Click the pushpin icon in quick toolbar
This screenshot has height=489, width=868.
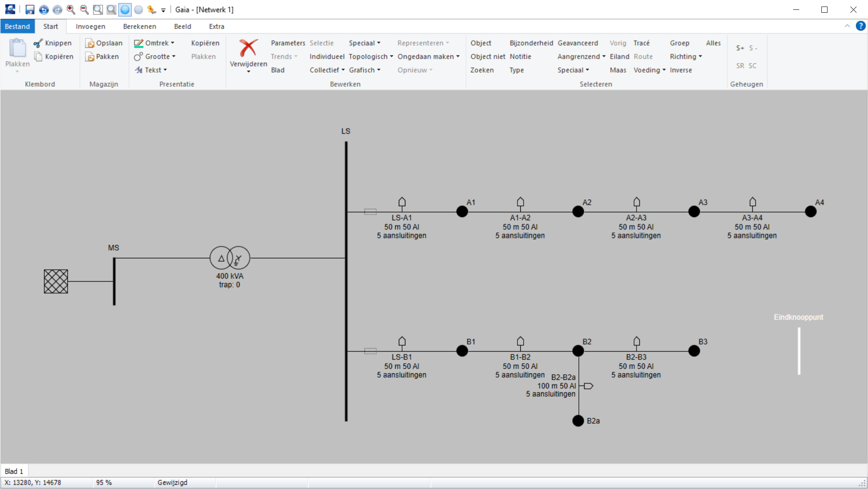coord(152,9)
